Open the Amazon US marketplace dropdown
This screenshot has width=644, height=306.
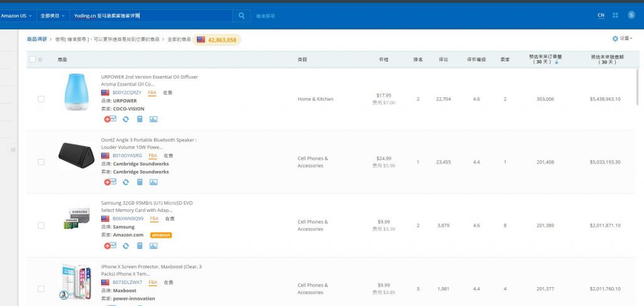(16, 16)
